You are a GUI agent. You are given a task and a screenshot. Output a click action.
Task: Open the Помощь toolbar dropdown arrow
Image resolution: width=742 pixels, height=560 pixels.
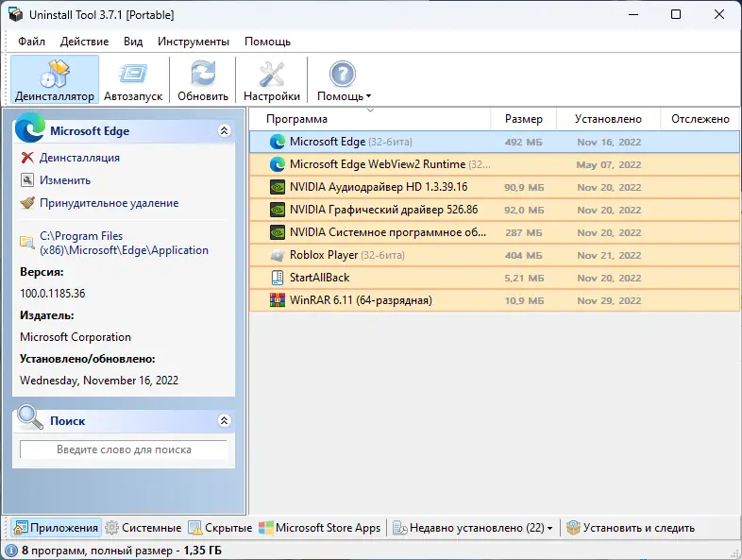[x=368, y=96]
